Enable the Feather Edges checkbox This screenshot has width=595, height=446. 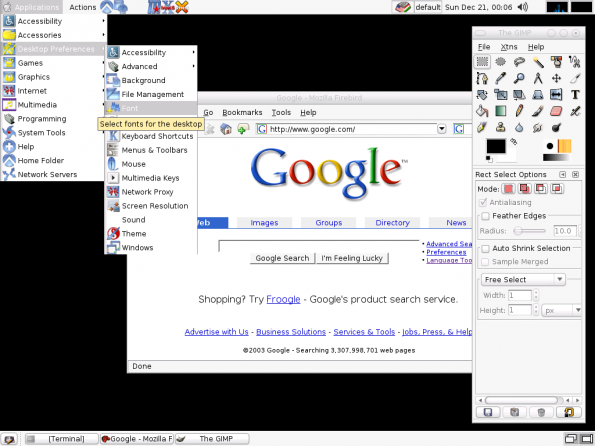(485, 216)
